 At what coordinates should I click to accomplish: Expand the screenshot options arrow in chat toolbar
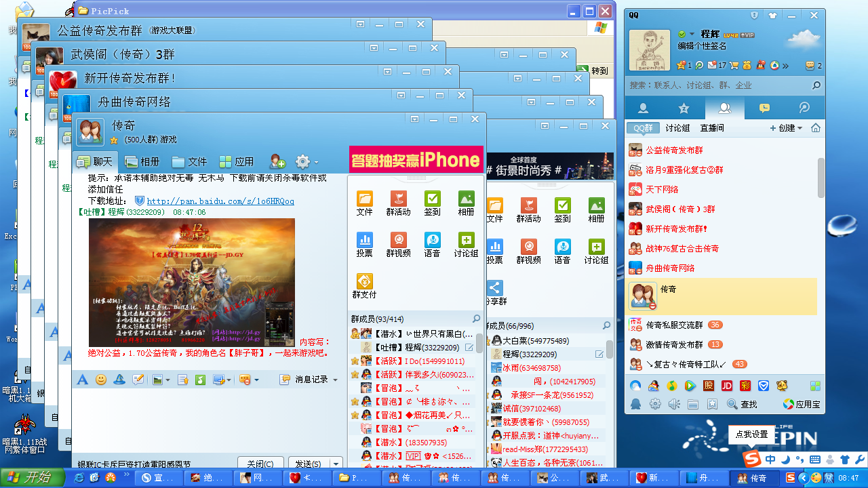(x=229, y=380)
